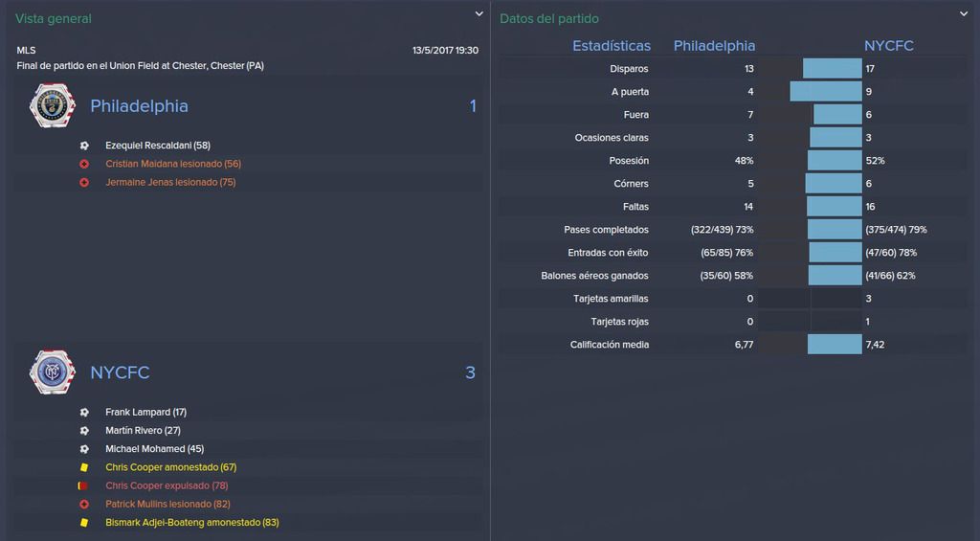
Task: Select the Michael Mohamed goal event
Action: coord(154,449)
